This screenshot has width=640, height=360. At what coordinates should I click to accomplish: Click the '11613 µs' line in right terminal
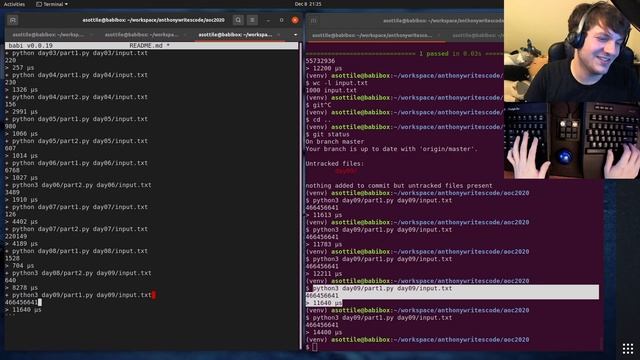pyautogui.click(x=324, y=215)
